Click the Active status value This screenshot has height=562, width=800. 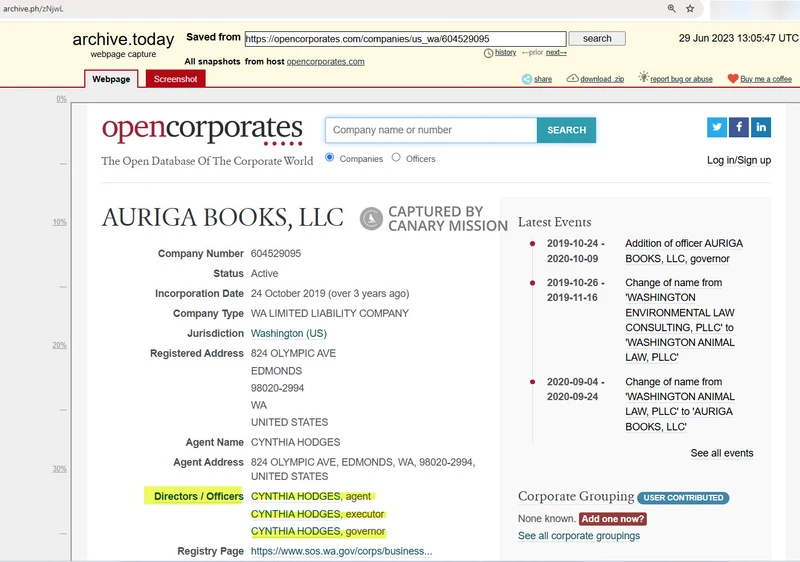click(x=264, y=273)
